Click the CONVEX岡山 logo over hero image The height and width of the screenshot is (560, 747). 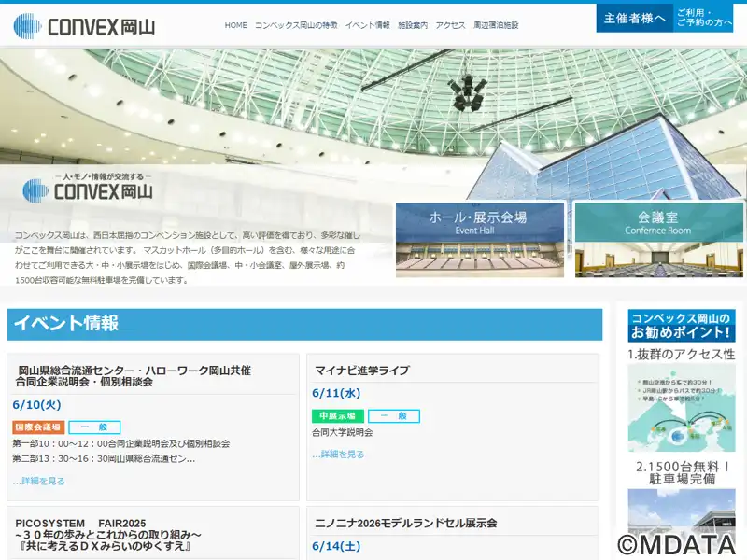pyautogui.click(x=88, y=187)
